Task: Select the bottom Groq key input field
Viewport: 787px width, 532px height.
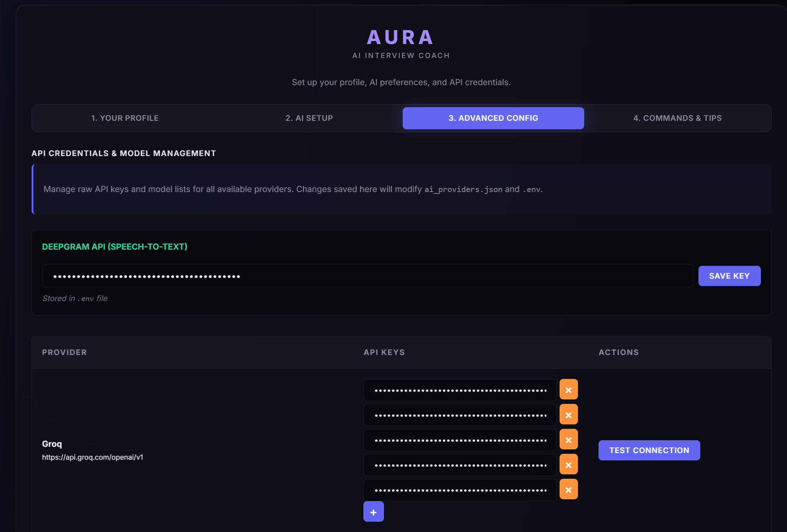Action: point(460,489)
